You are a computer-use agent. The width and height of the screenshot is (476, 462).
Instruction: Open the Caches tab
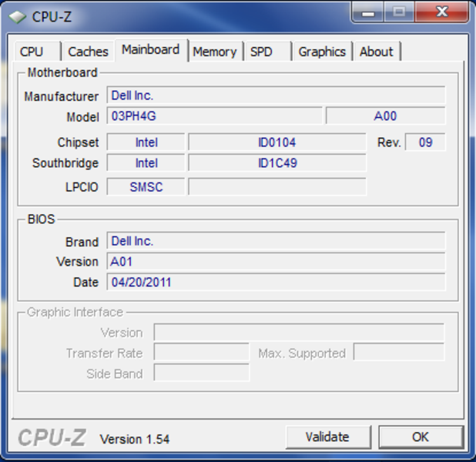coord(88,52)
